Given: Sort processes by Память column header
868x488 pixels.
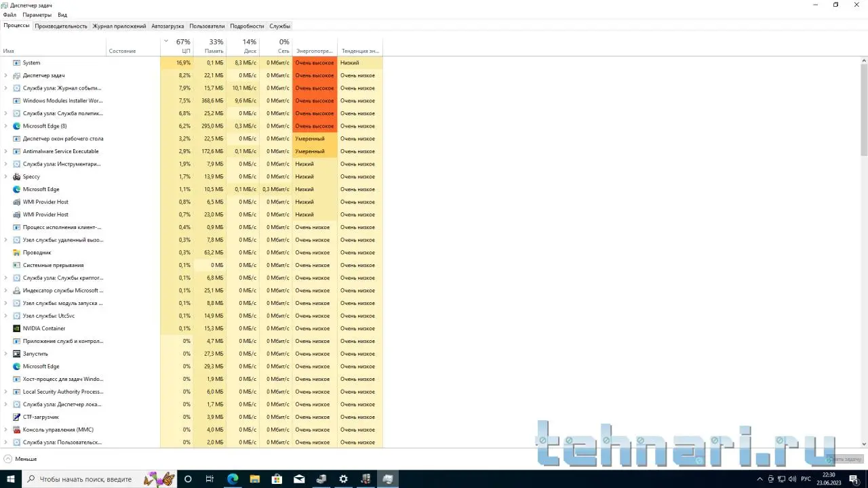Looking at the screenshot, I should (210, 46).
